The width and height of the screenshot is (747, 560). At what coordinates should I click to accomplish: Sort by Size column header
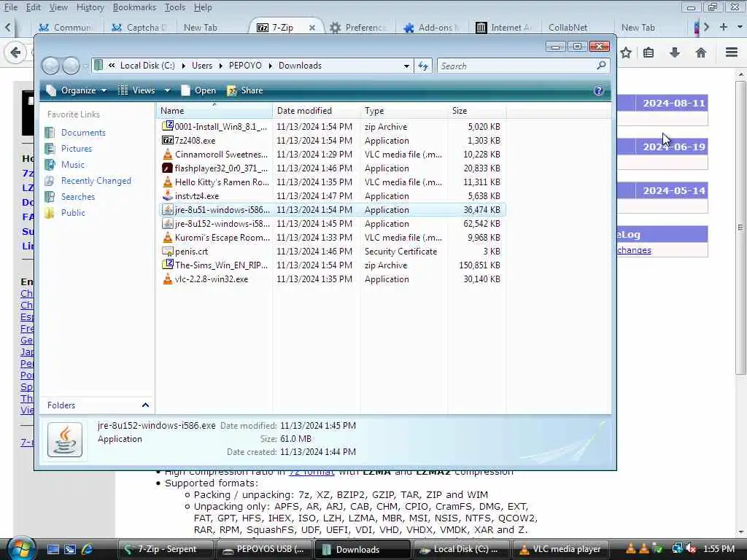(476, 111)
